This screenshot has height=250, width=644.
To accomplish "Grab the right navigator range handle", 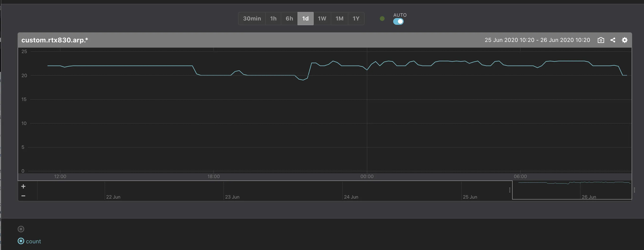I will pos(634,190).
